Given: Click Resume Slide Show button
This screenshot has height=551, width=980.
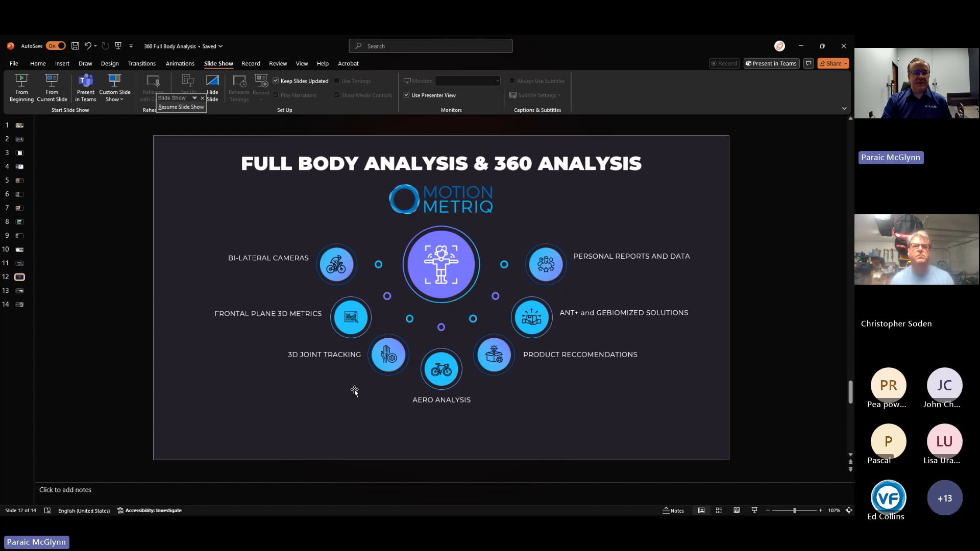Looking at the screenshot, I should [x=181, y=107].
